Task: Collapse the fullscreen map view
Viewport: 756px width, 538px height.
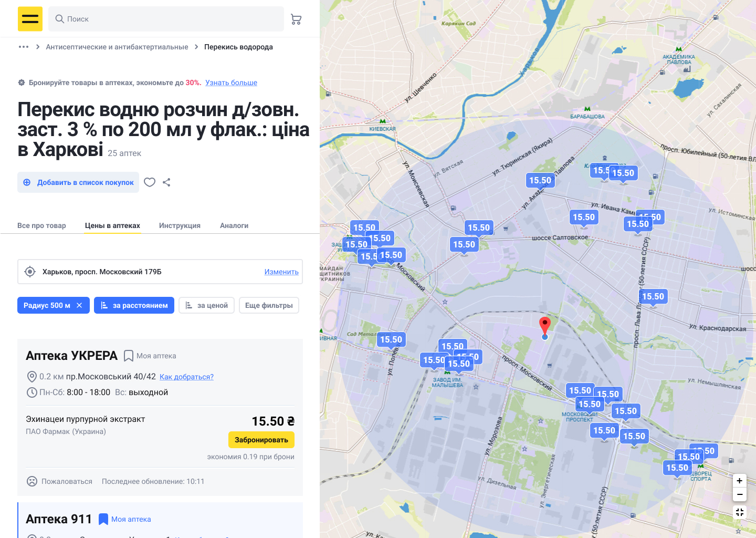Action: pos(740,512)
